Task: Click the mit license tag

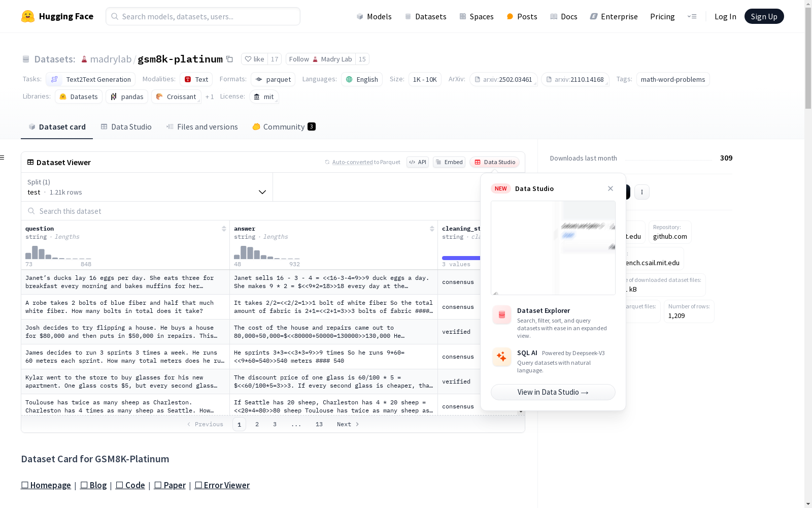Action: pyautogui.click(x=264, y=97)
